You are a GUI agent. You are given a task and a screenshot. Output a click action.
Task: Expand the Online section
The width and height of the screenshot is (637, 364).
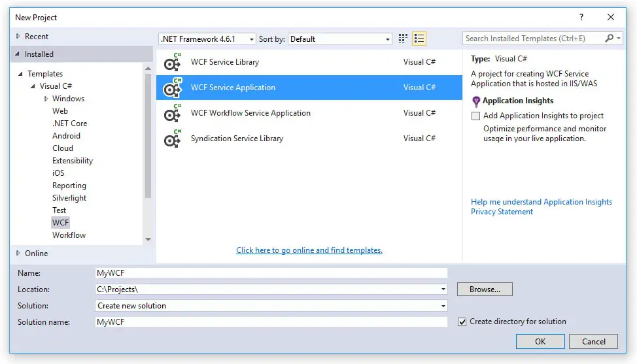(18, 253)
